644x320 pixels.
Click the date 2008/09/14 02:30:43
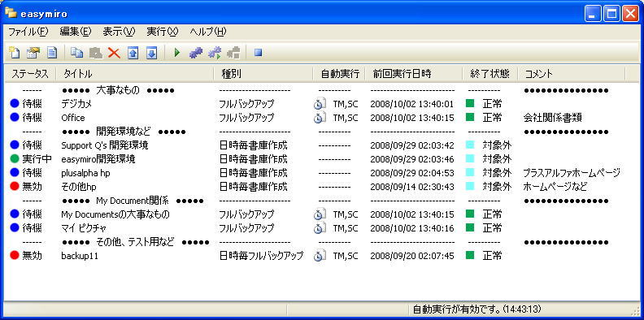pyautogui.click(x=412, y=187)
